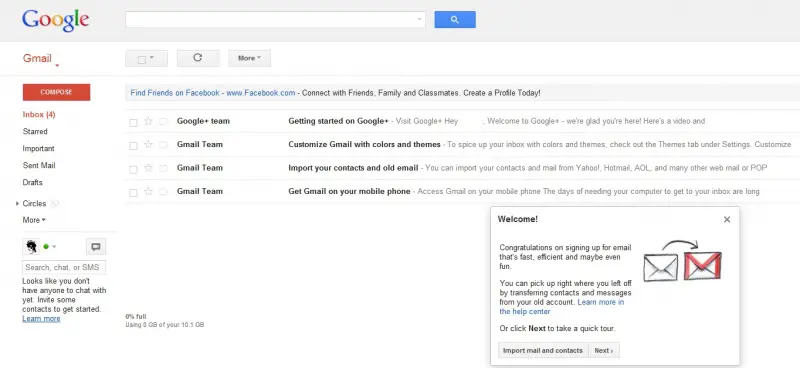Open the More actions toolbar dropdown
Image resolution: width=800 pixels, height=368 pixels.
click(249, 58)
